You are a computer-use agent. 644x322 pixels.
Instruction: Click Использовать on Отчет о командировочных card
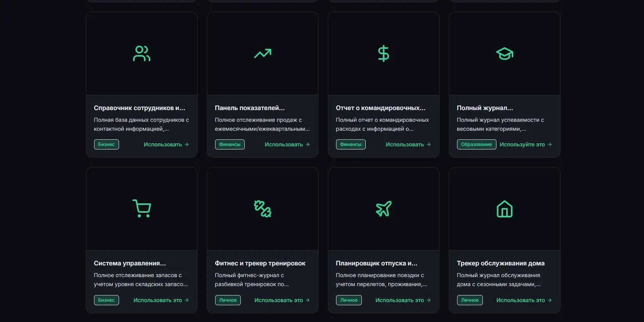pyautogui.click(x=408, y=144)
